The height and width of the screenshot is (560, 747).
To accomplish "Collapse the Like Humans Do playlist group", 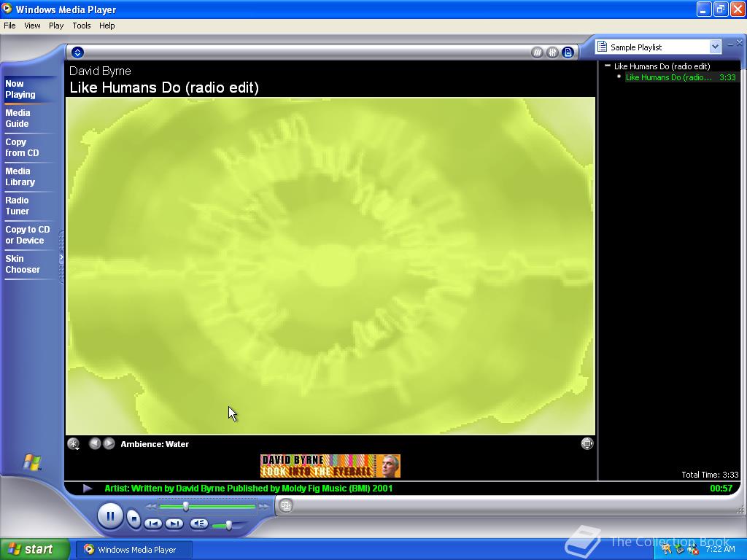I will point(608,66).
